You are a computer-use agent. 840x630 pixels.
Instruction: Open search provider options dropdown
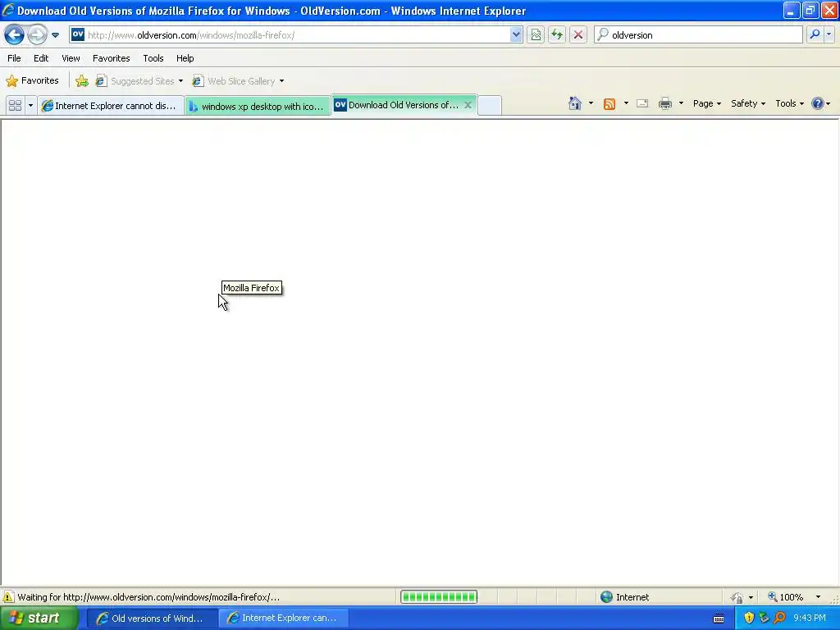829,34
